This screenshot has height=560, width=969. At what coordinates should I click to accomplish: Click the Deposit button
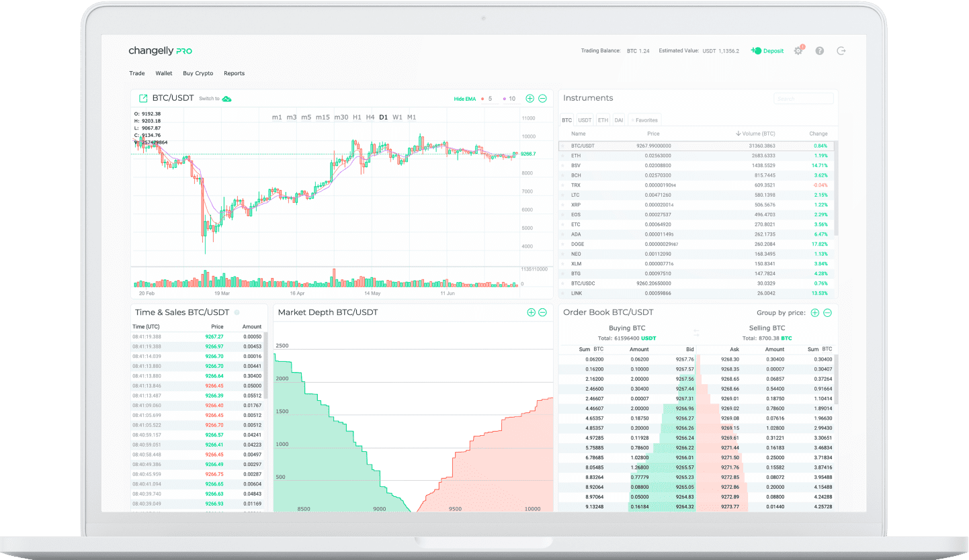click(x=767, y=50)
